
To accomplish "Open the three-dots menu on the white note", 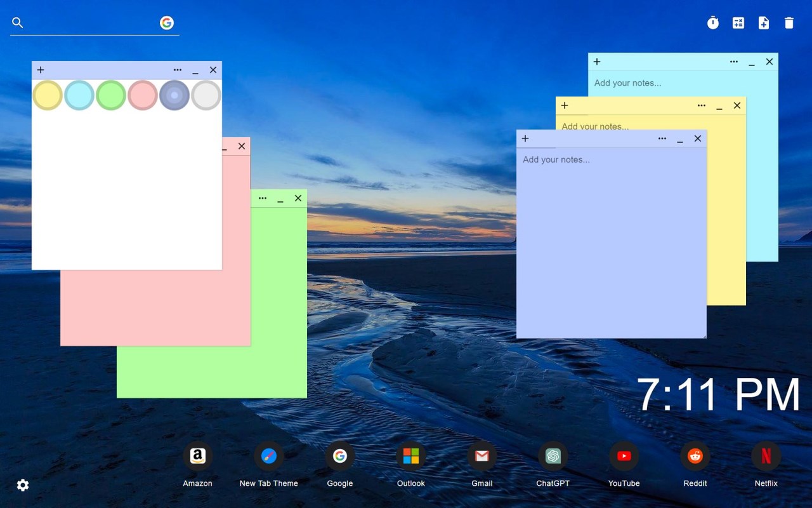I will [x=178, y=70].
